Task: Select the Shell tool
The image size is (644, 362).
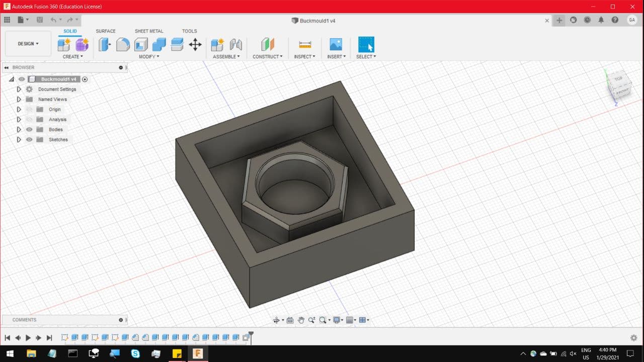Action: 141,44
